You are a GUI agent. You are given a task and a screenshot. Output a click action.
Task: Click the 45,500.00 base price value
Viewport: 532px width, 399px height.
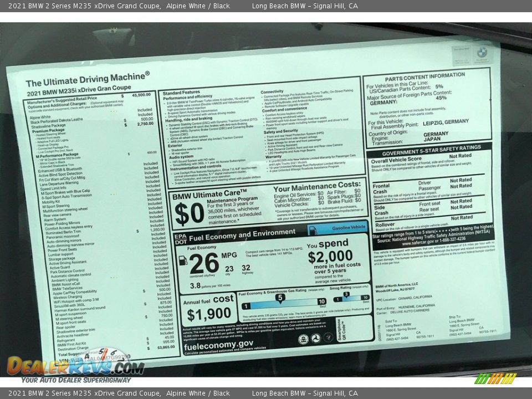coord(141,95)
